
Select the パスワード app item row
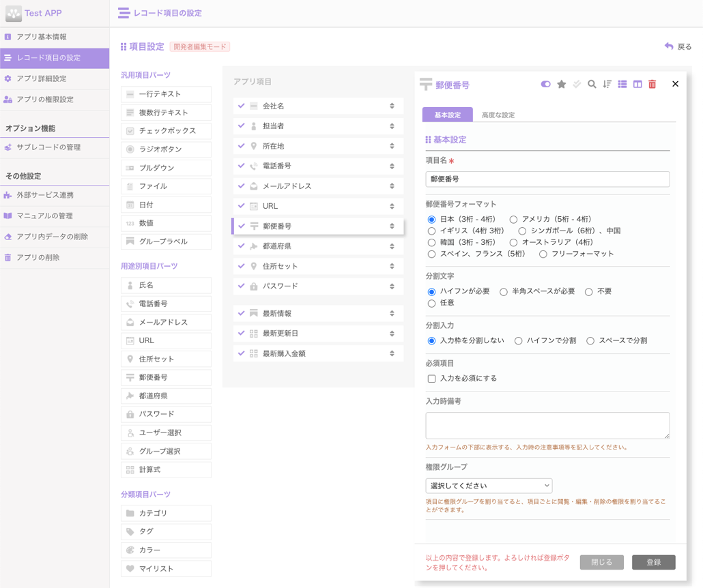click(x=318, y=286)
